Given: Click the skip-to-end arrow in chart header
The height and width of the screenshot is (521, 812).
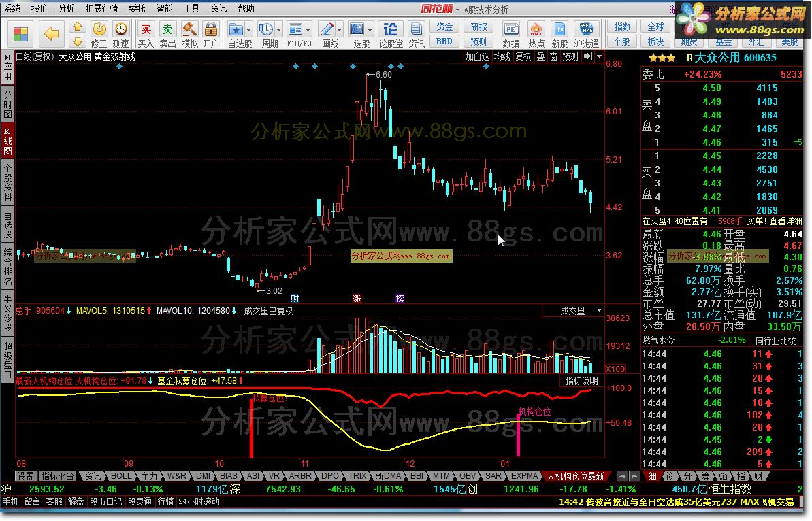Looking at the screenshot, I should click(x=588, y=56).
